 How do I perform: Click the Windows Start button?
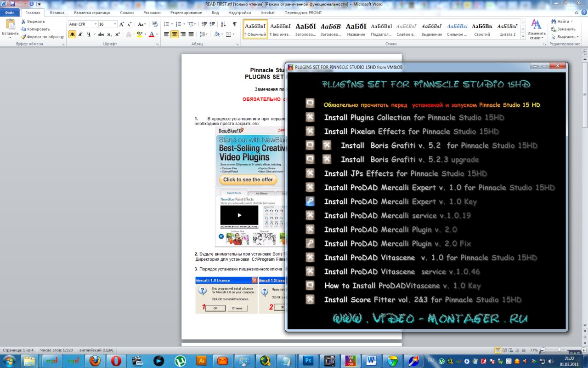[9, 360]
